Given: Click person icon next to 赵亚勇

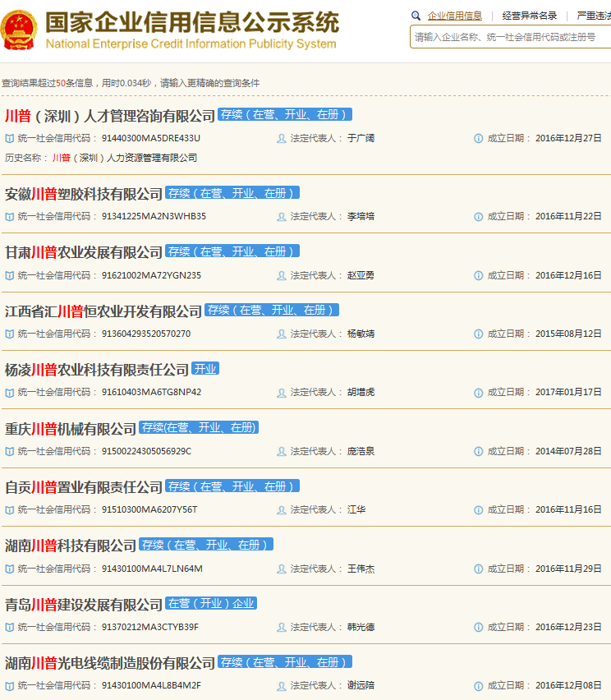Looking at the screenshot, I should [281, 275].
